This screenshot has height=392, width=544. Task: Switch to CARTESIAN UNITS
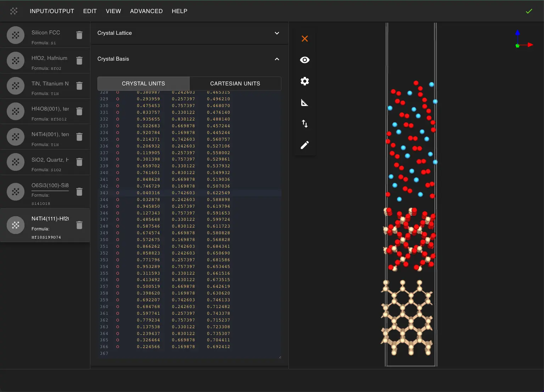pos(235,84)
